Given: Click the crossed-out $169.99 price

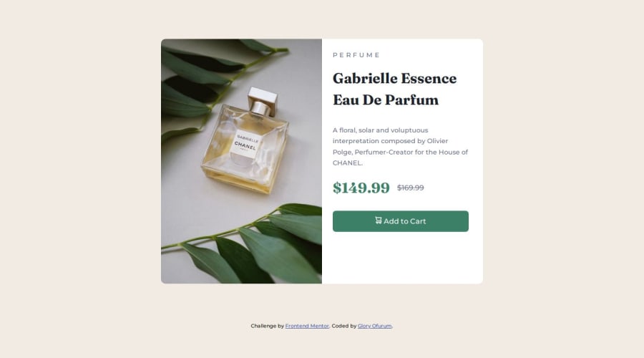Looking at the screenshot, I should 410,188.
